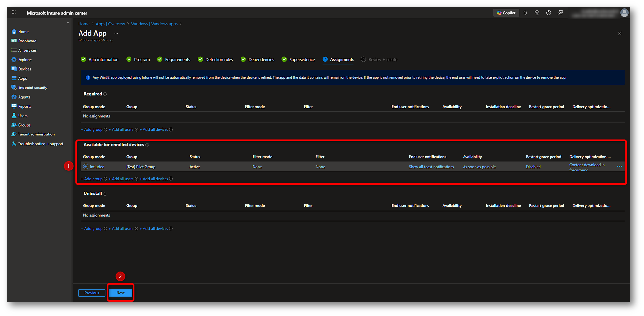
Task: Click the info icon beside Required
Action: point(105,94)
